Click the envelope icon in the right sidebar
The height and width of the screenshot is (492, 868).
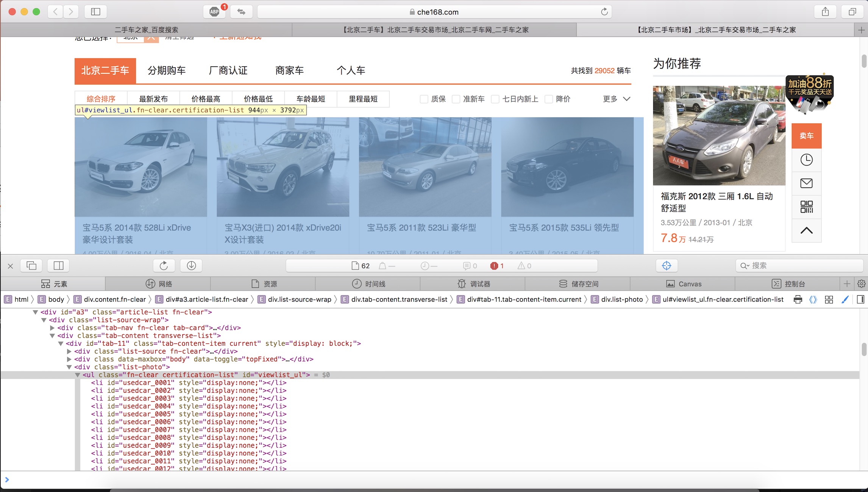pyautogui.click(x=807, y=183)
